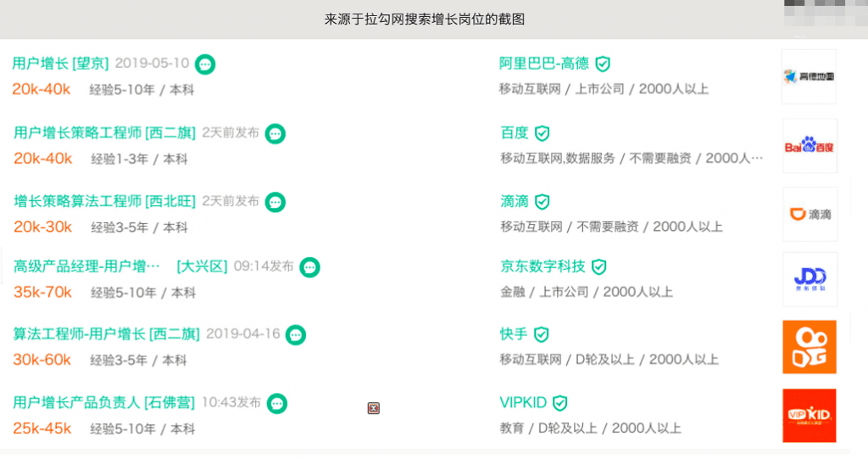The width and height of the screenshot is (868, 459).
Task: Open job title 用户增长产品负责人 [石佛营]
Action: point(103,403)
